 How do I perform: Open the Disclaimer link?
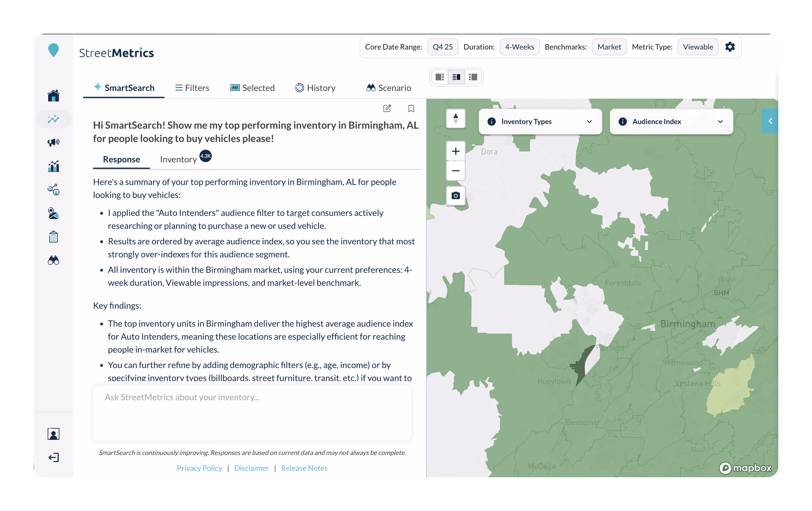252,468
